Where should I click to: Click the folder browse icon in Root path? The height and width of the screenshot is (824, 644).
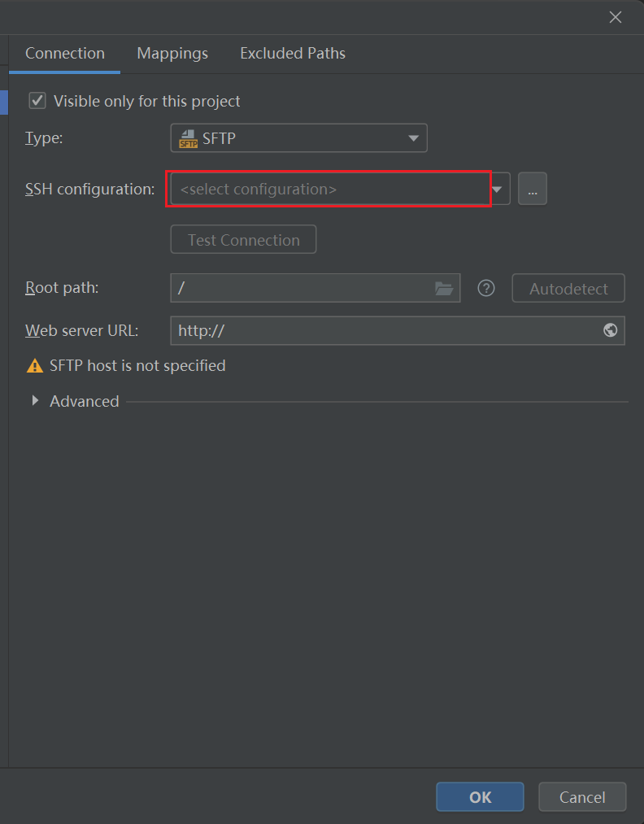pyautogui.click(x=444, y=289)
